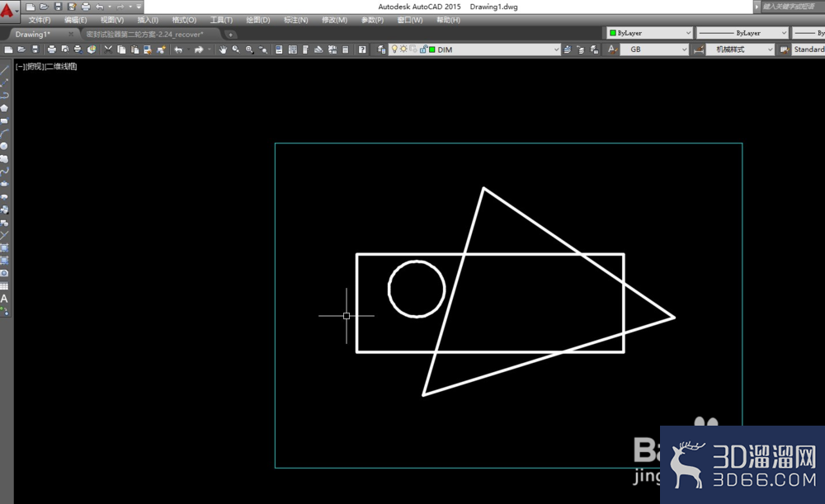Viewport: 825px width, 504px height.
Task: Select the Polygon tool
Action: 4,108
